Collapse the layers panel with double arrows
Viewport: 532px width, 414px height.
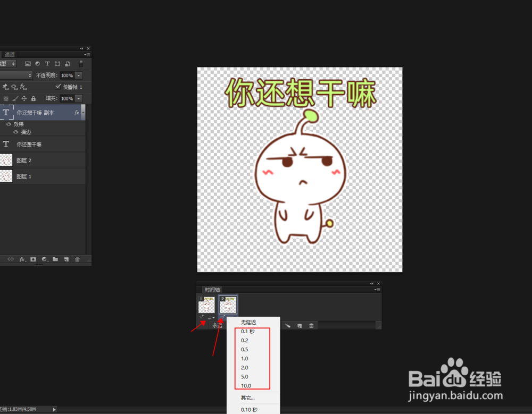(x=81, y=48)
